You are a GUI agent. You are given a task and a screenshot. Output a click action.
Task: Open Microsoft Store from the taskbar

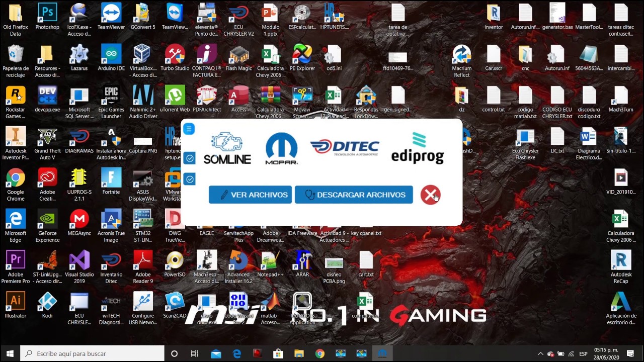pyautogui.click(x=278, y=353)
